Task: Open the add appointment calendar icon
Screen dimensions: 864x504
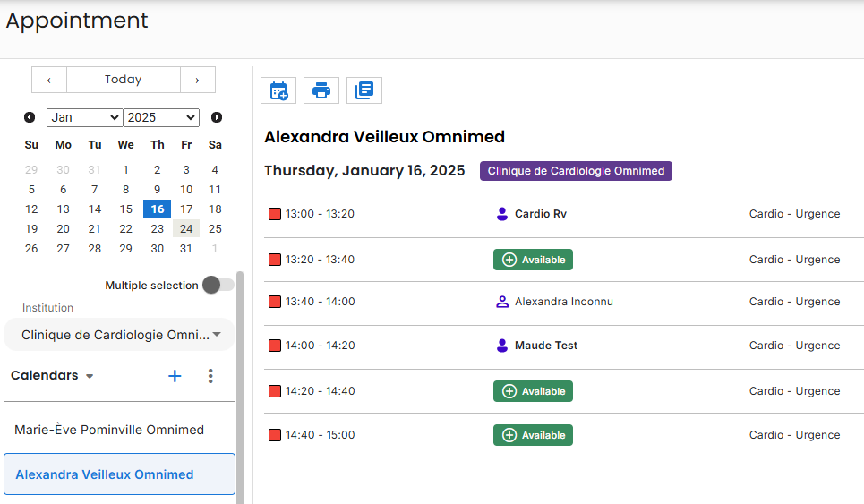Action: [278, 90]
